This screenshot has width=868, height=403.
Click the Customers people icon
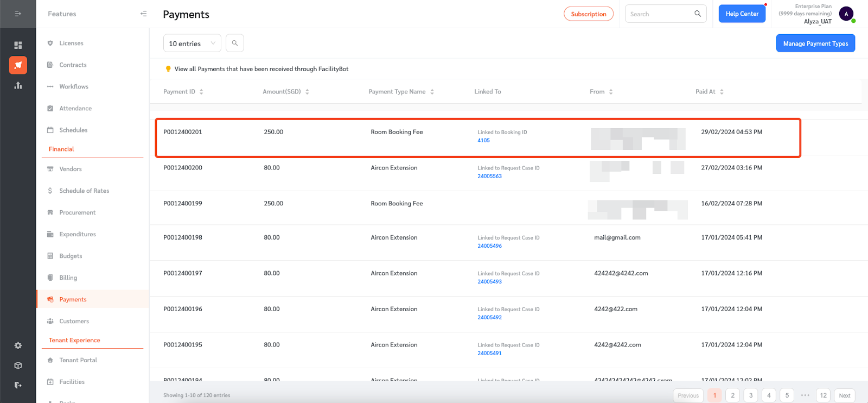click(x=50, y=321)
